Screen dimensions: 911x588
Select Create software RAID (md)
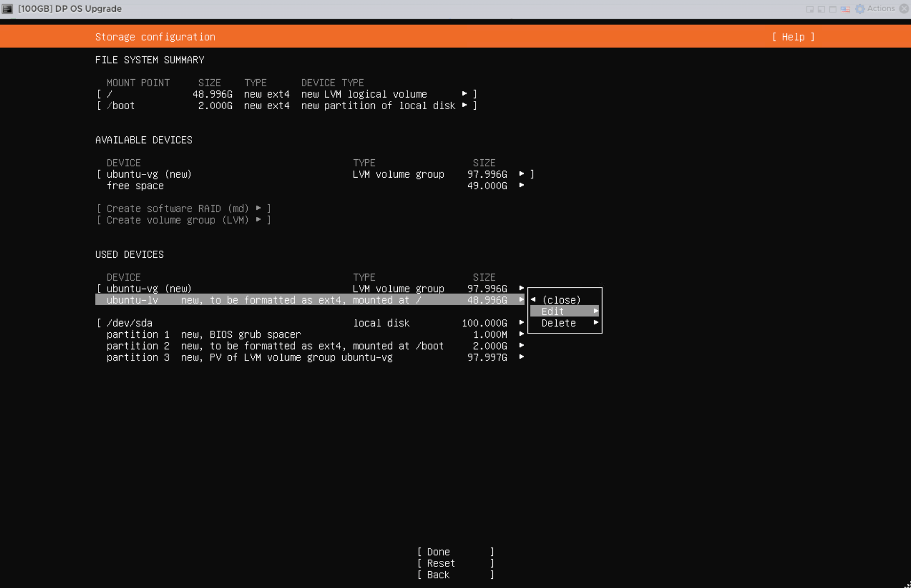click(x=183, y=208)
